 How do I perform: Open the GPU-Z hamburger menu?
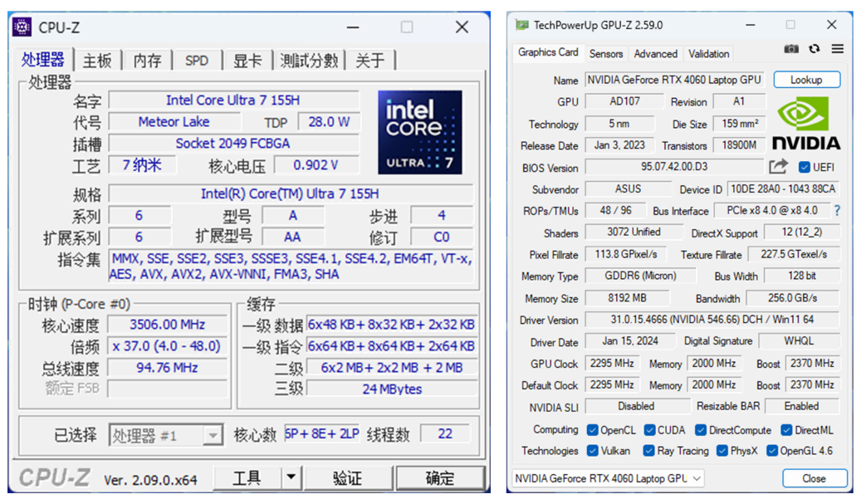(837, 49)
